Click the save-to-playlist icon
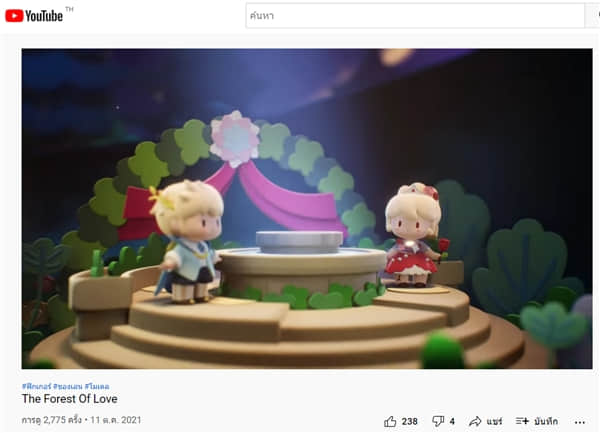 pyautogui.click(x=522, y=421)
